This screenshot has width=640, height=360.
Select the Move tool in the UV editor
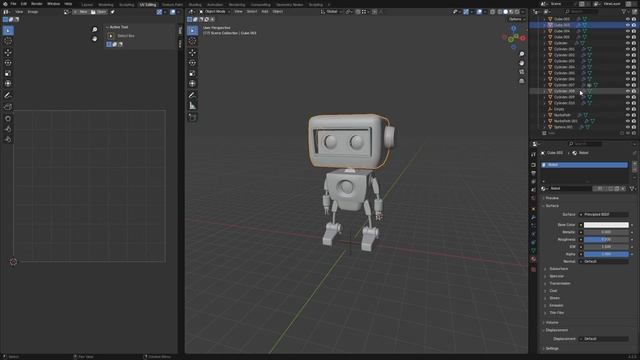pos(8,52)
